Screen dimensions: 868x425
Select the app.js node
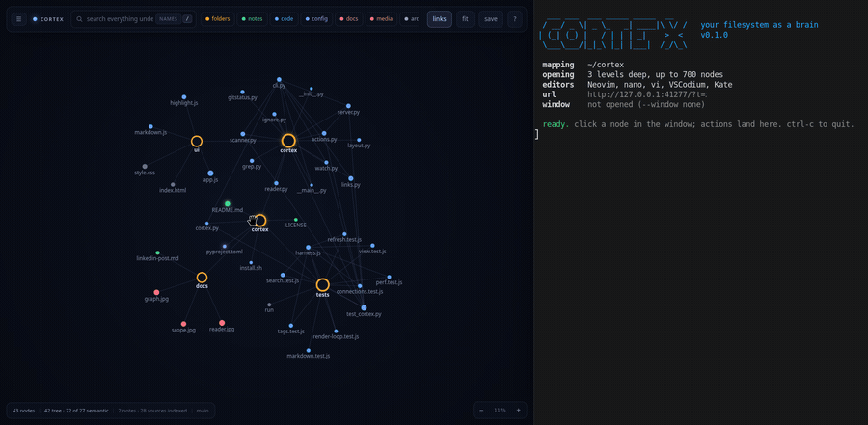[x=210, y=173]
